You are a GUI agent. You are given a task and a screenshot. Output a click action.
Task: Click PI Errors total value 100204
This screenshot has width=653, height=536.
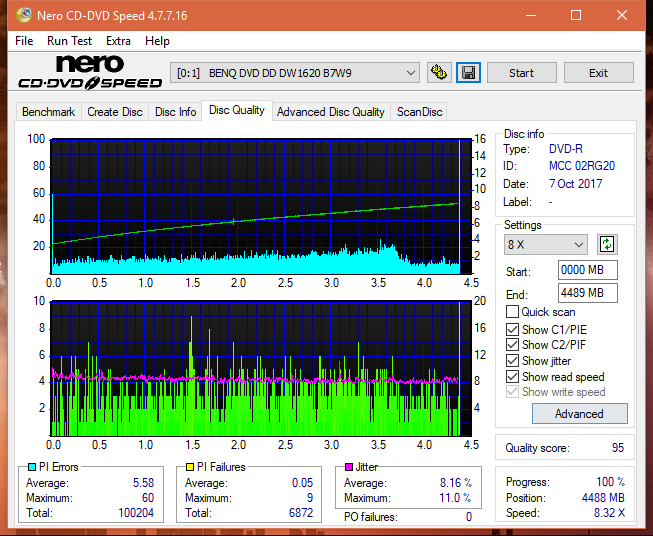136,513
